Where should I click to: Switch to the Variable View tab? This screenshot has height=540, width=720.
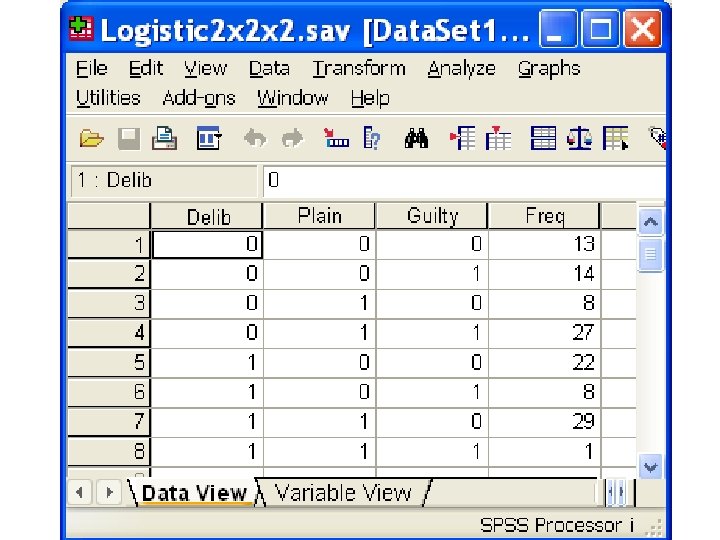coord(343,493)
